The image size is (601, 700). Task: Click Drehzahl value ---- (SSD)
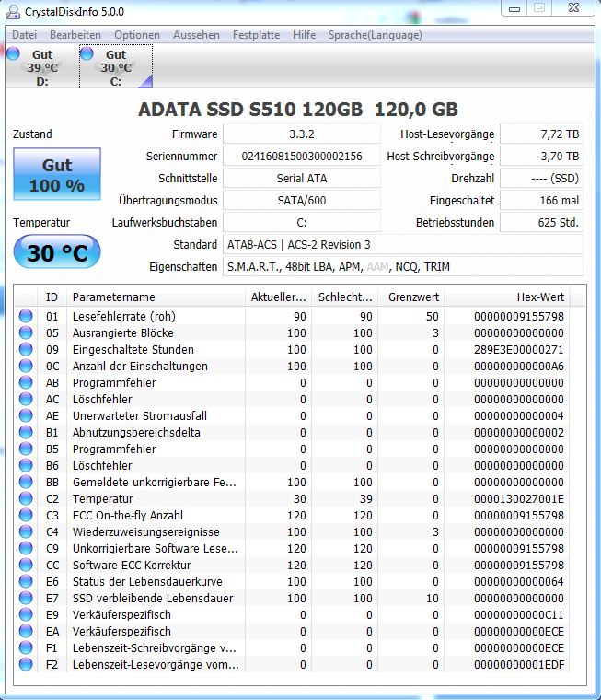click(x=541, y=178)
